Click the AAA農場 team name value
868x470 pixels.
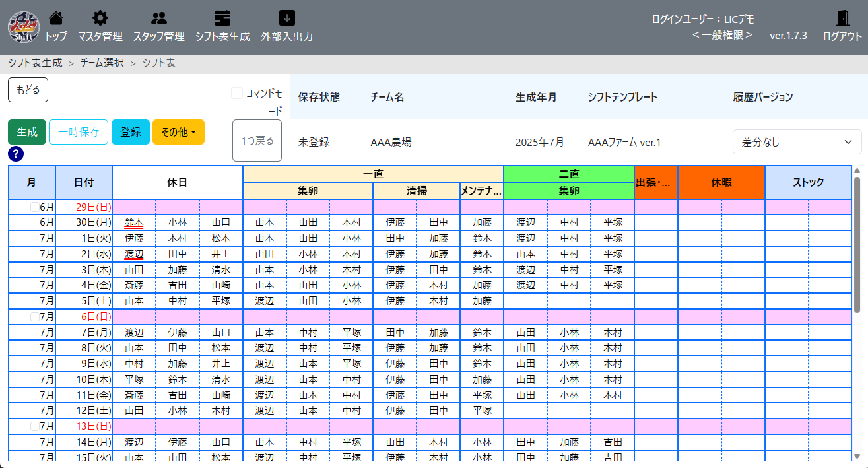[x=391, y=142]
